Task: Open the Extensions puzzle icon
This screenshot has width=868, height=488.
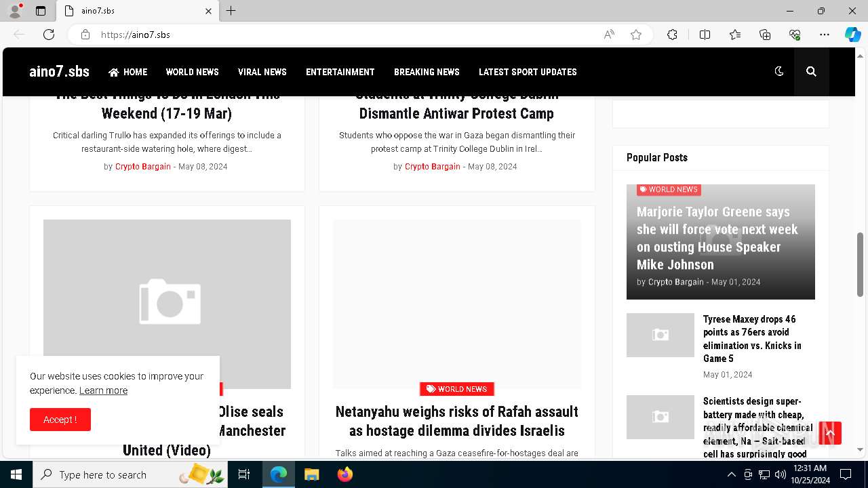Action: click(x=672, y=35)
